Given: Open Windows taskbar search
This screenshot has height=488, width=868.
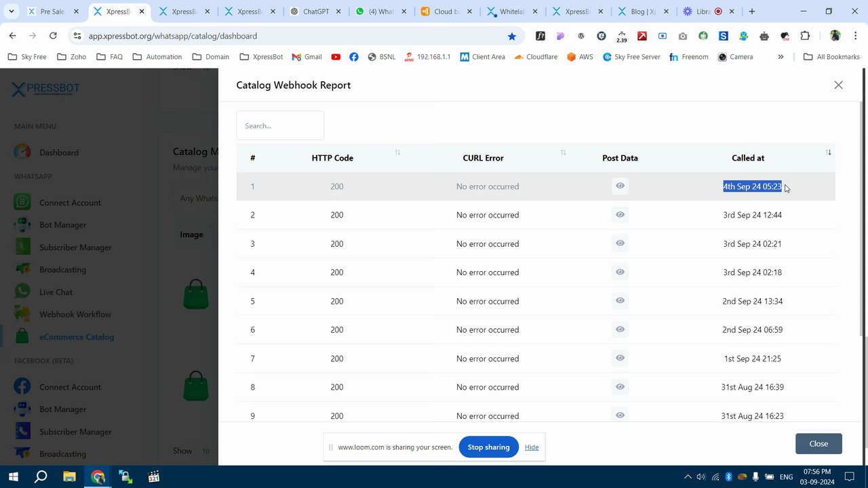Looking at the screenshot, I should 41,476.
